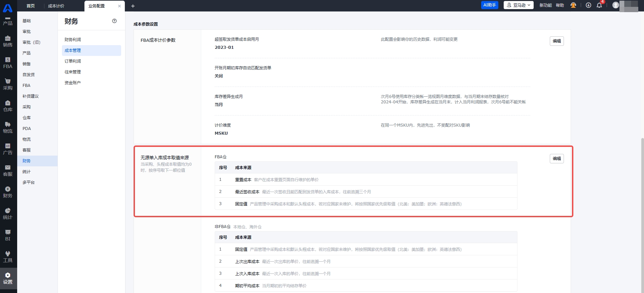Switch to the 成本计价 tab

click(x=56, y=6)
